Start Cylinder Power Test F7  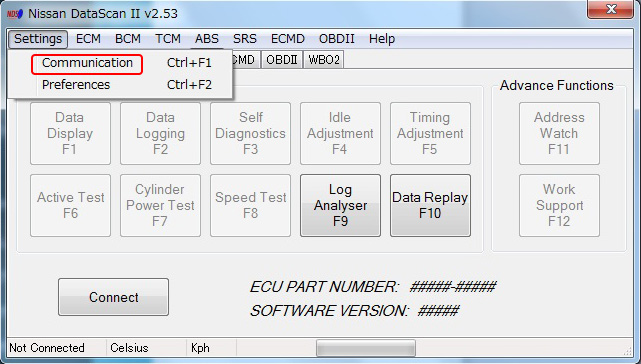[160, 206]
